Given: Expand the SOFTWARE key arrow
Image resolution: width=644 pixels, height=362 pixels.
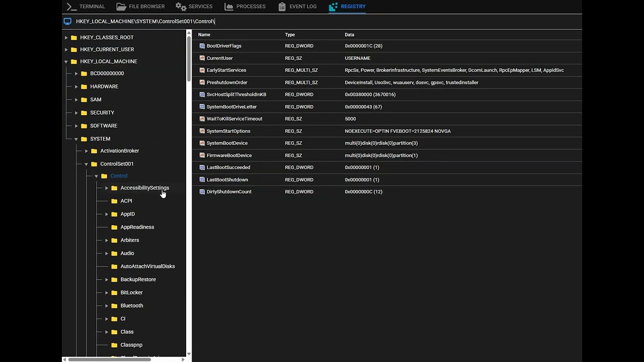Looking at the screenshot, I should coord(76,126).
